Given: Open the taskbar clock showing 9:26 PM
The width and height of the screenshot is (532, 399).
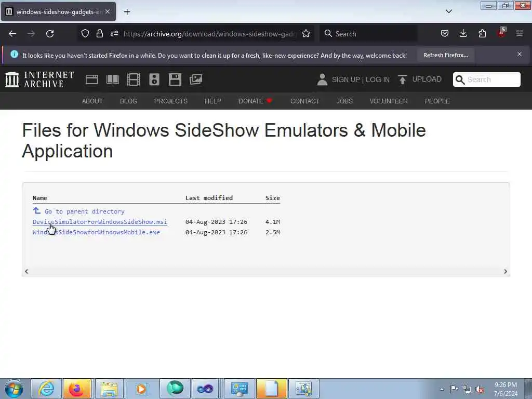Looking at the screenshot, I should [x=506, y=389].
